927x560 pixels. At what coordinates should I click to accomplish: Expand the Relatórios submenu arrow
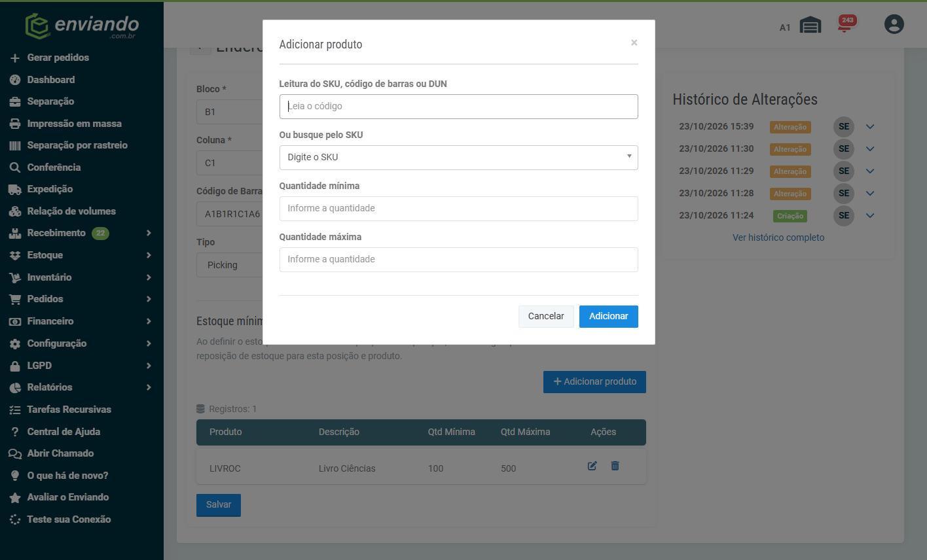pos(149,387)
